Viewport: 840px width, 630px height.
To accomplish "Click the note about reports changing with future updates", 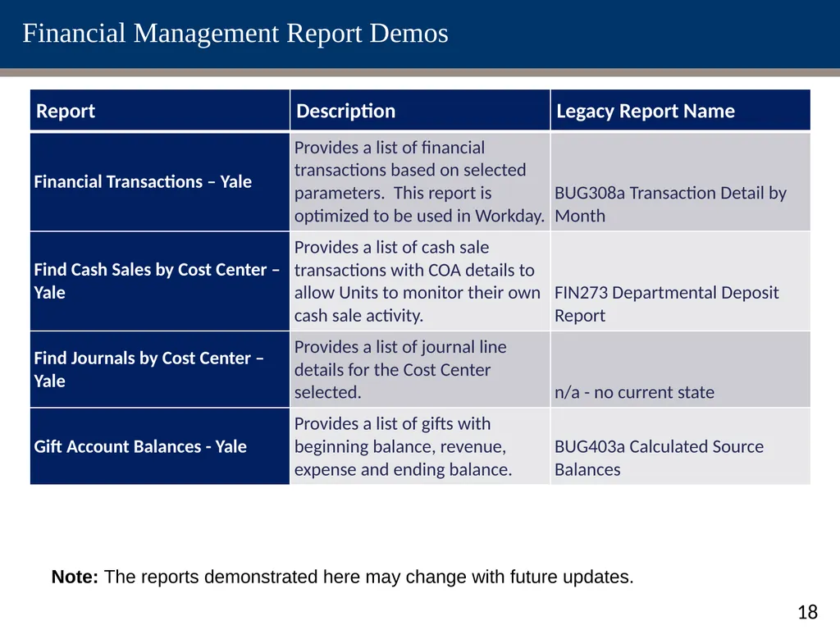I will (x=342, y=577).
